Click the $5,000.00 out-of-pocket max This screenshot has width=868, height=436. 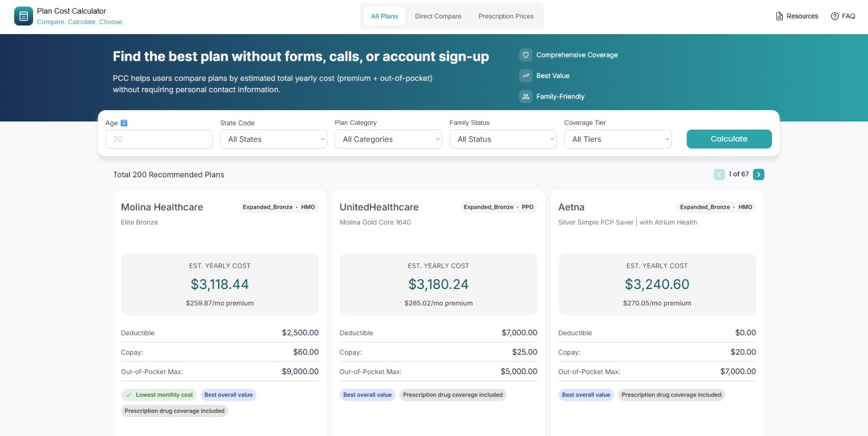click(519, 371)
